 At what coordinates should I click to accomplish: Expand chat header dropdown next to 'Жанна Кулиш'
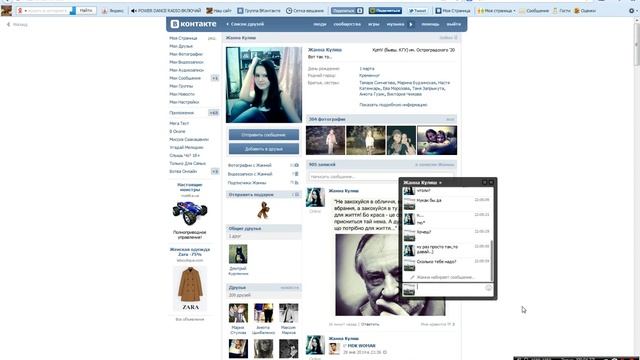click(440, 183)
